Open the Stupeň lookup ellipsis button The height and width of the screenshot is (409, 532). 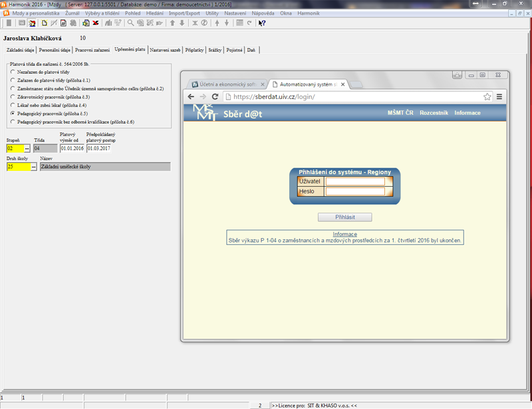click(27, 148)
